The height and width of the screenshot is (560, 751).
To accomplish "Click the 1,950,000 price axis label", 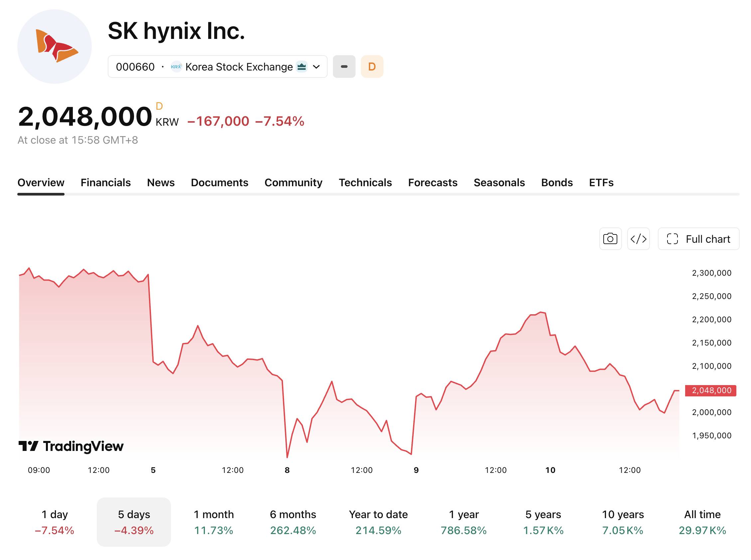I will click(711, 435).
